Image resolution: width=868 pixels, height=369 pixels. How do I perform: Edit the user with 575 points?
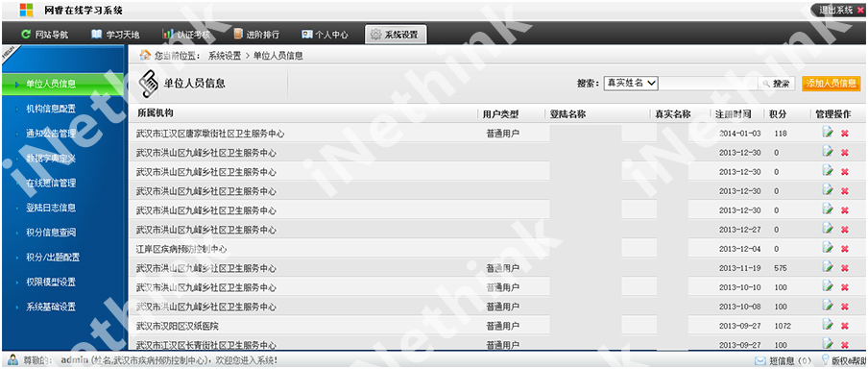click(x=828, y=267)
